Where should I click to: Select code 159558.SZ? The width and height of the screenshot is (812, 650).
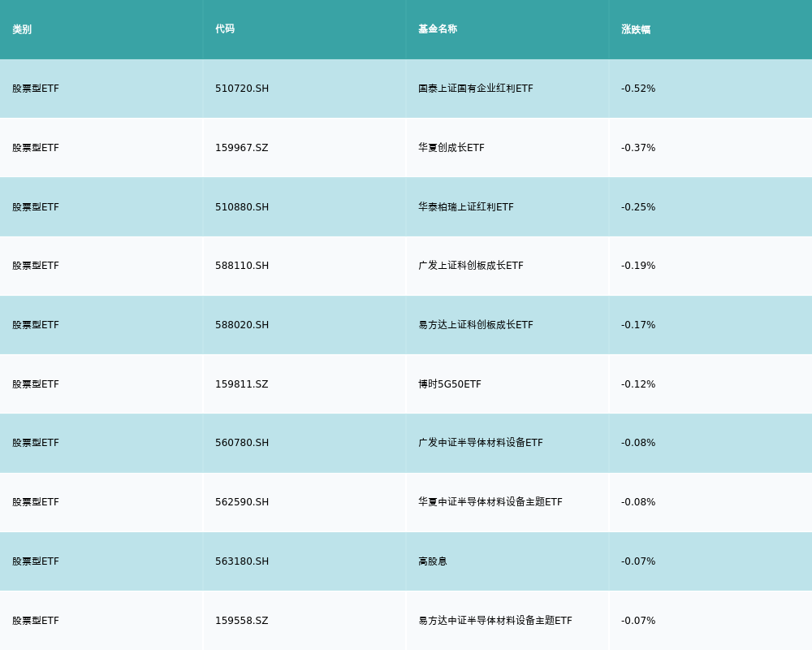(242, 621)
